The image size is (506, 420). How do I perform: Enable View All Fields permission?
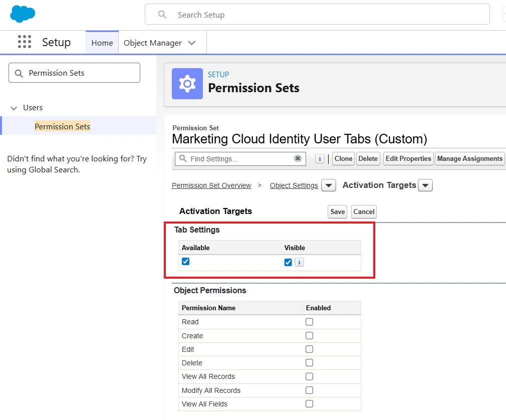pyautogui.click(x=309, y=404)
